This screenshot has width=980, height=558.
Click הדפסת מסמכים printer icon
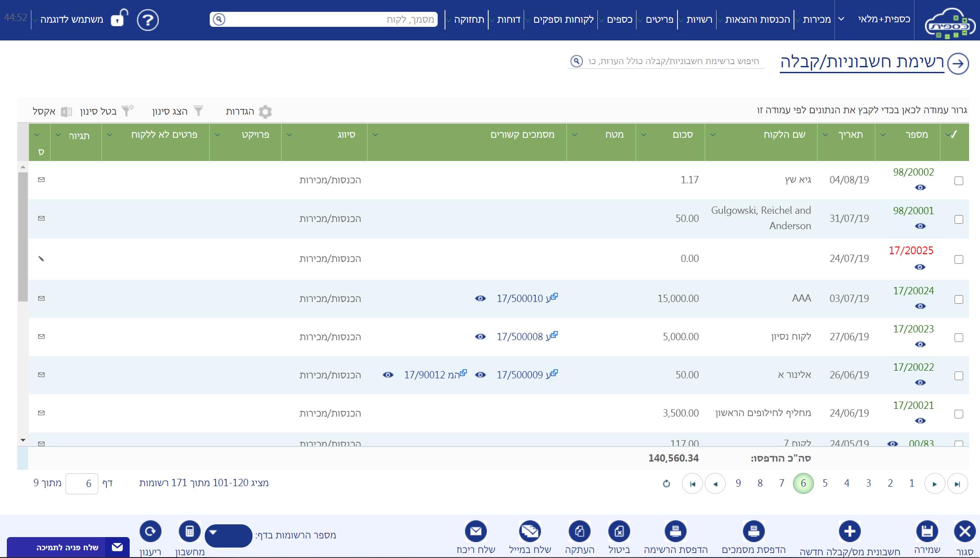point(753,531)
